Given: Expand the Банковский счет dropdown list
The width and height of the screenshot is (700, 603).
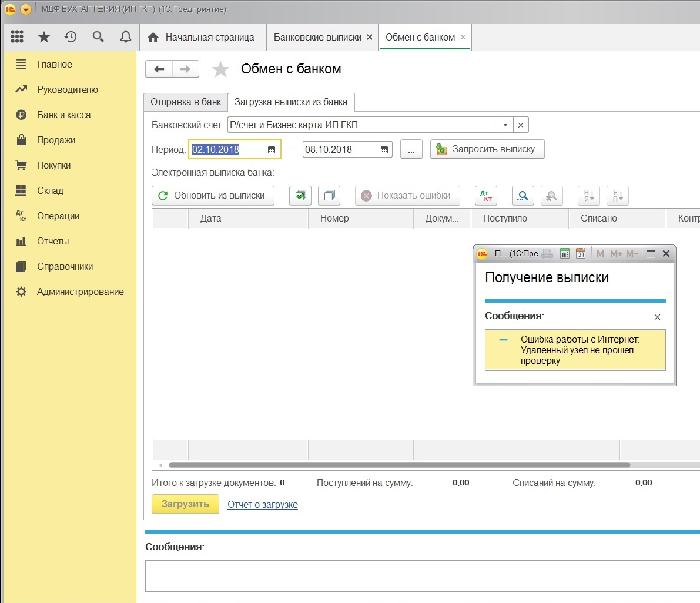Looking at the screenshot, I should tap(505, 125).
